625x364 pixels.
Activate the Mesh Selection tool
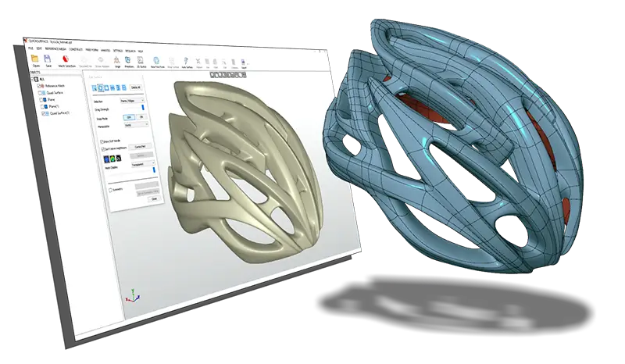coord(66,59)
